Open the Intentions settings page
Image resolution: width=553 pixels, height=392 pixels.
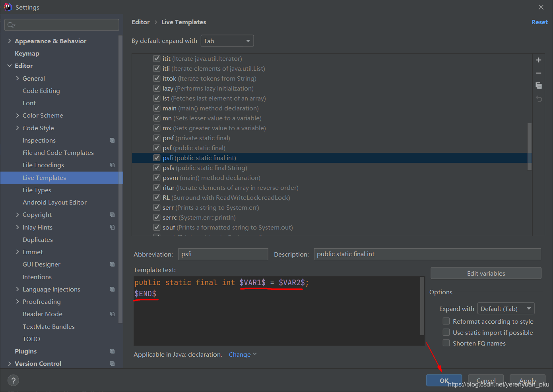pos(37,277)
